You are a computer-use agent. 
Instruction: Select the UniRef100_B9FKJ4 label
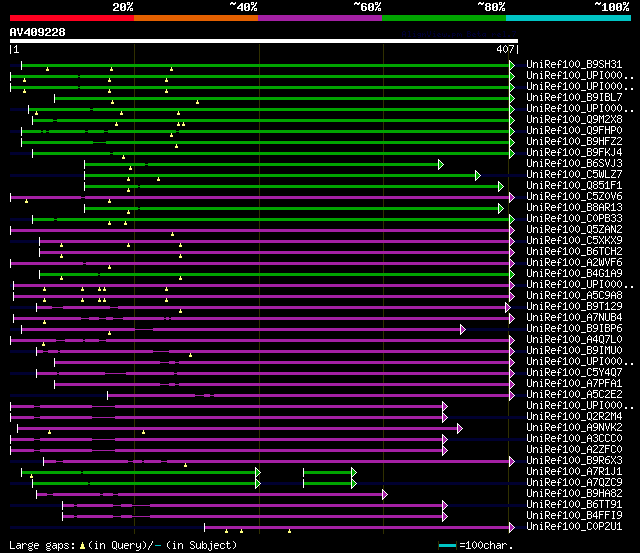pyautogui.click(x=574, y=153)
